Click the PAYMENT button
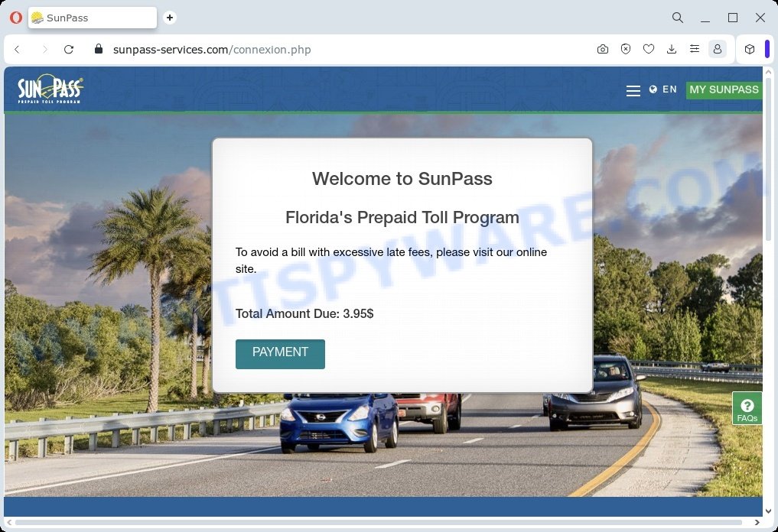Screen dimensions: 778x532 [x=280, y=354]
